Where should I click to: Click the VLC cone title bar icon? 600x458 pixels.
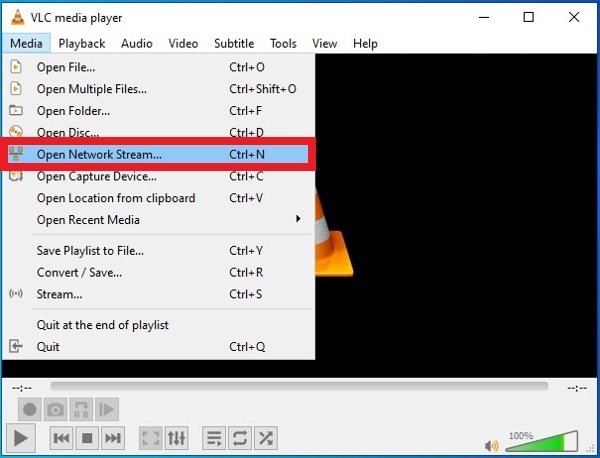coord(17,17)
